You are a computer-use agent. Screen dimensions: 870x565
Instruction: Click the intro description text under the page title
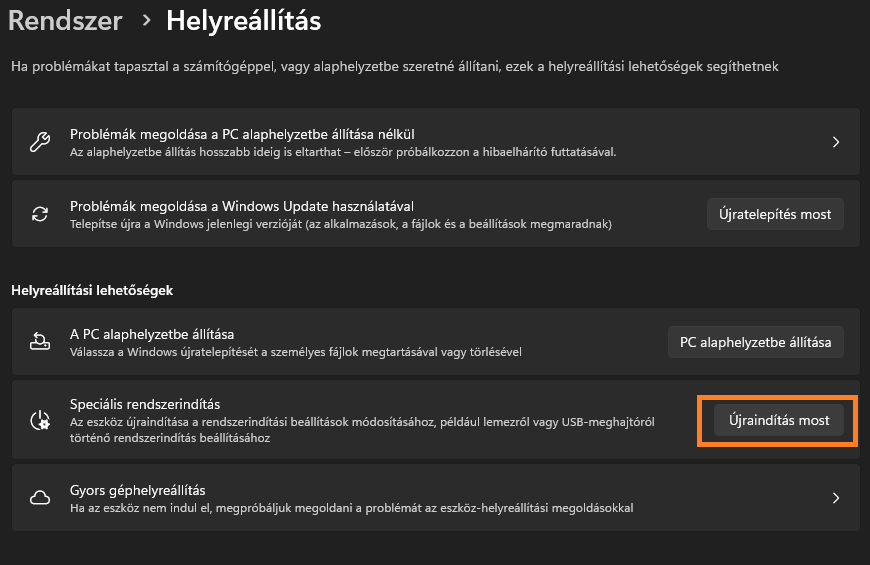tap(394, 66)
